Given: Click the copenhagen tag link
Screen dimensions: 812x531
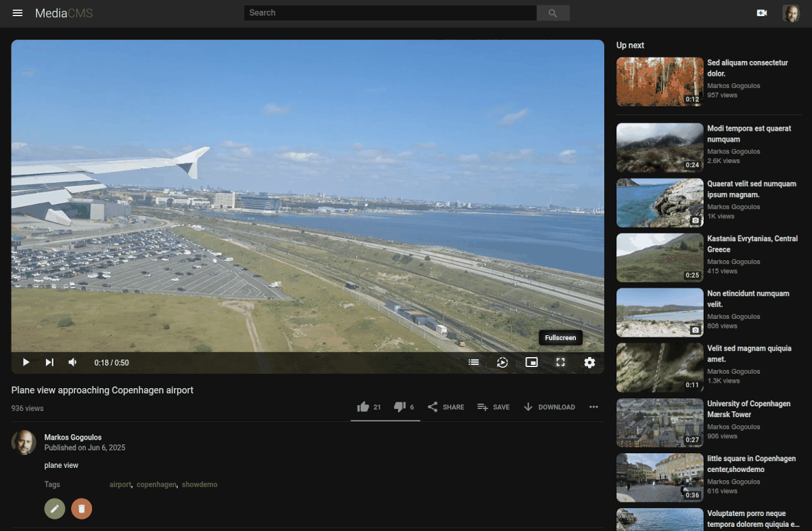Looking at the screenshot, I should click(156, 485).
